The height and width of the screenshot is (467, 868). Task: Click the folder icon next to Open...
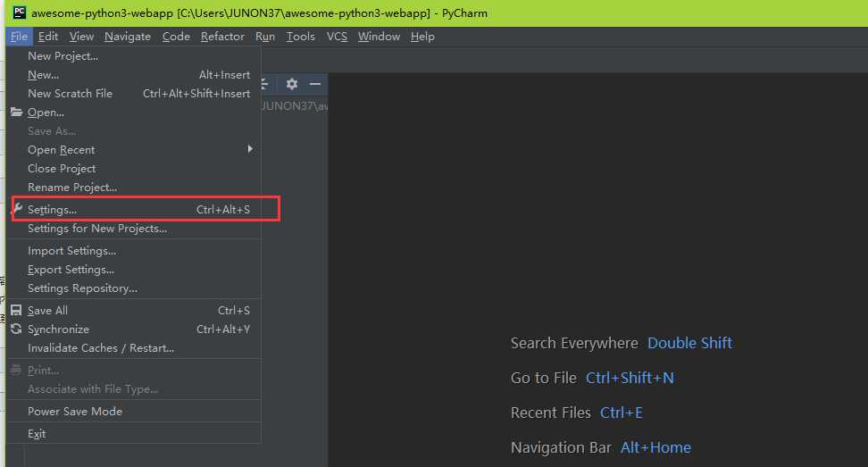point(17,113)
